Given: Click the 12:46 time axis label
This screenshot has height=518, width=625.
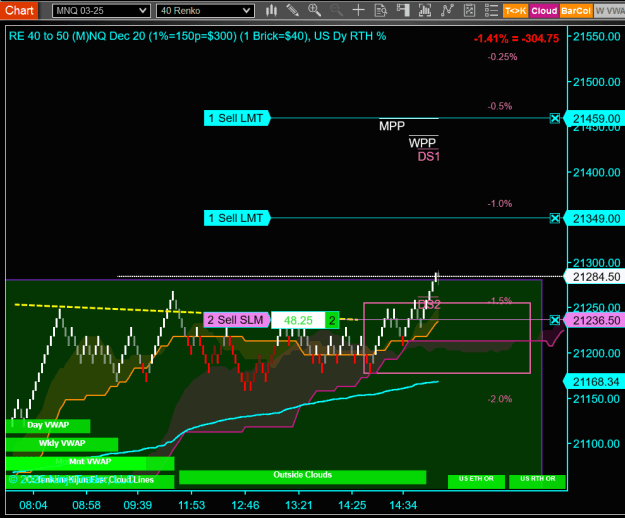Looking at the screenshot, I should 245,505.
